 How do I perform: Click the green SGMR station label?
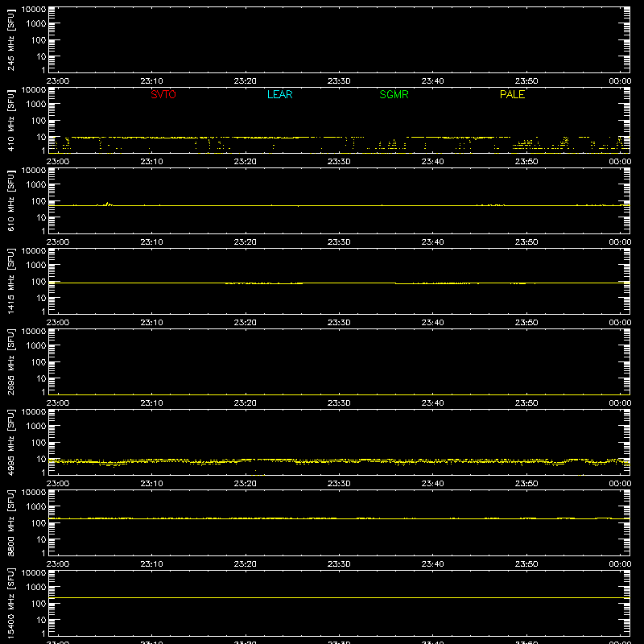pos(394,94)
